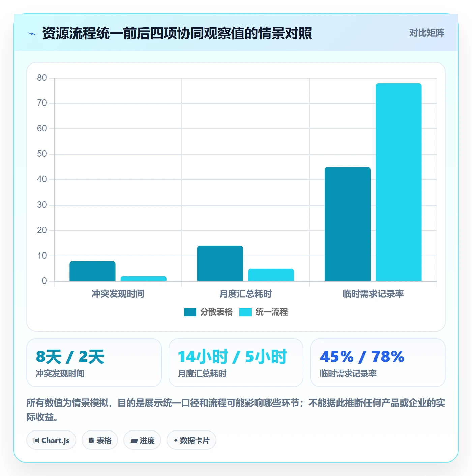Click the 临时需求记录率 x-axis label

click(x=373, y=294)
